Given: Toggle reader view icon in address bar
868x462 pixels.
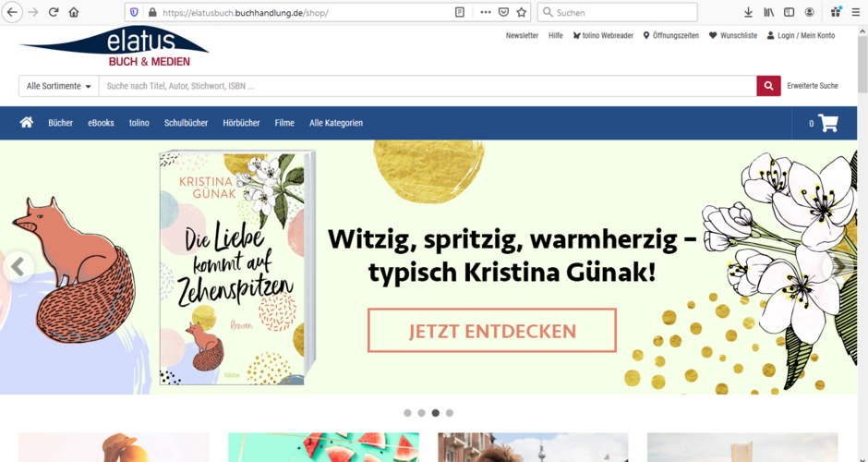Looking at the screenshot, I should click(x=460, y=12).
